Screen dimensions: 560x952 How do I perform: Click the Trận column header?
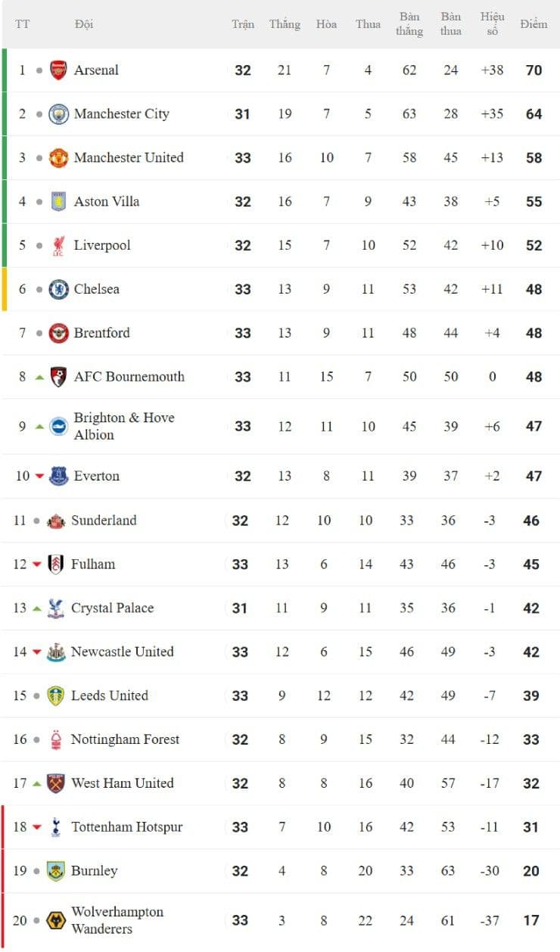[243, 24]
